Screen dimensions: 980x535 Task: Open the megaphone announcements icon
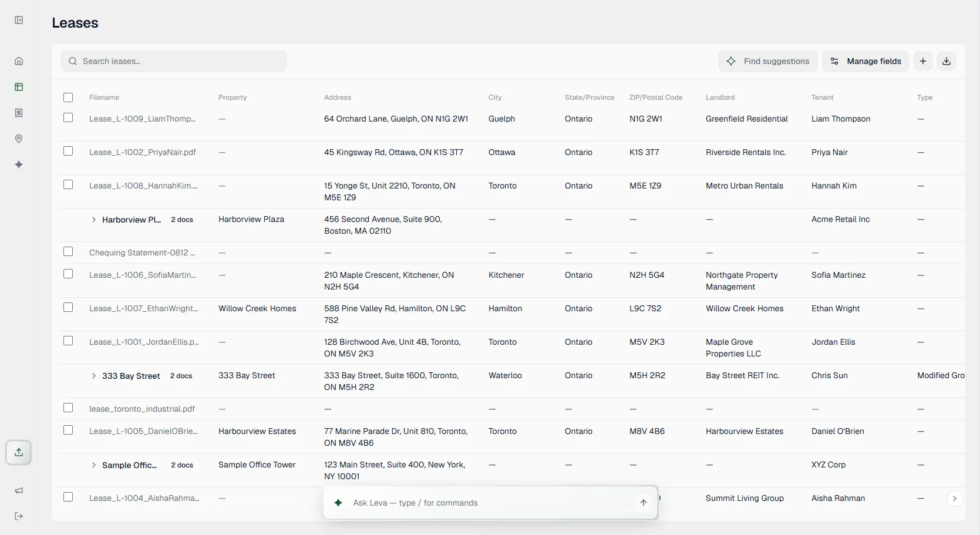point(19,490)
